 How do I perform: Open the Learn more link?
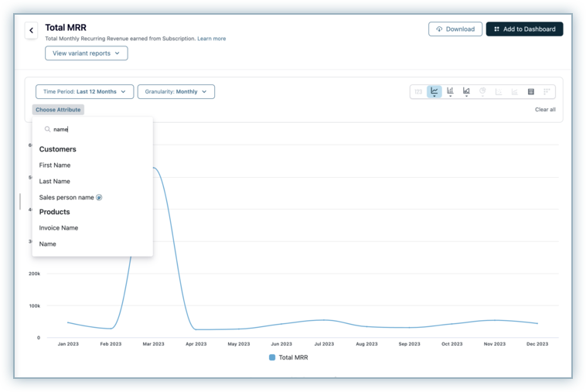pyautogui.click(x=212, y=39)
